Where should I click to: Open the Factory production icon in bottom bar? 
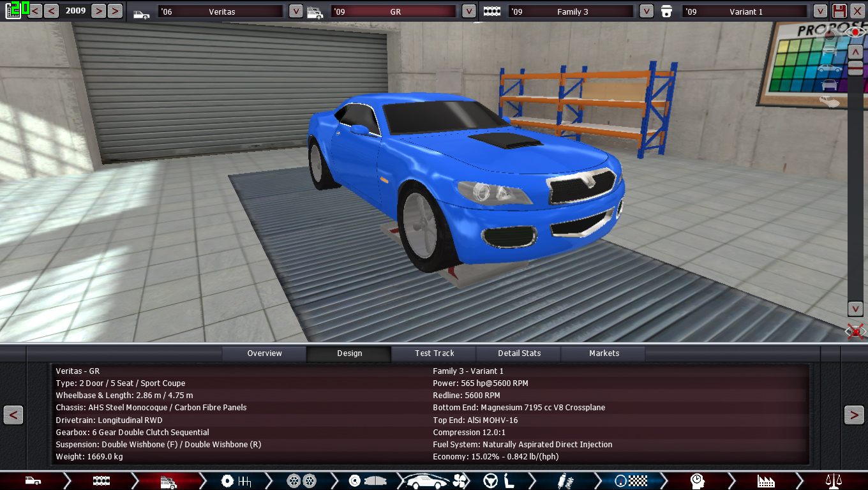tap(765, 481)
